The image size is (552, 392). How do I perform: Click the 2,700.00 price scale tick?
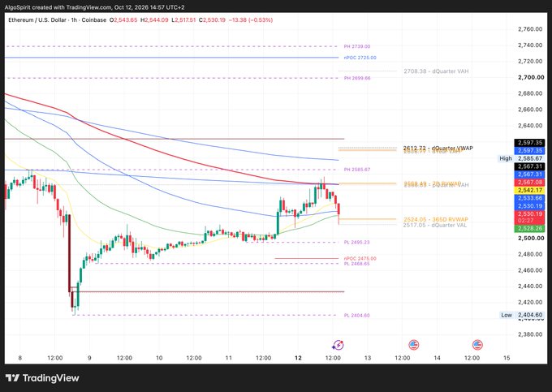531,77
